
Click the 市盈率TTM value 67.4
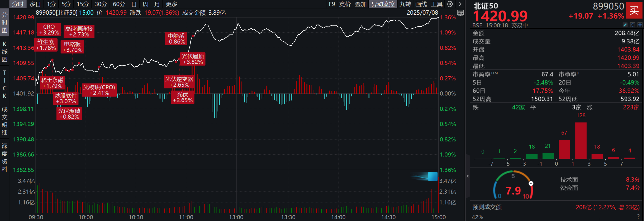click(x=547, y=74)
